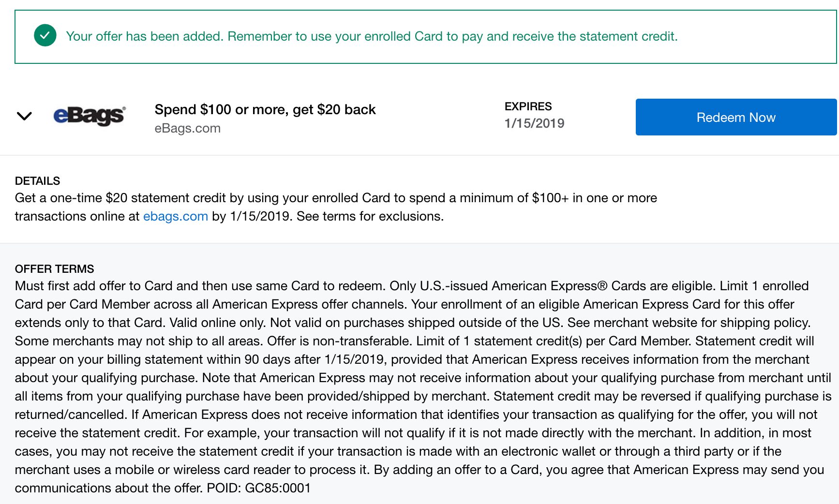Click the green checkmark success icon
This screenshot has width=839, height=504.
click(x=45, y=36)
